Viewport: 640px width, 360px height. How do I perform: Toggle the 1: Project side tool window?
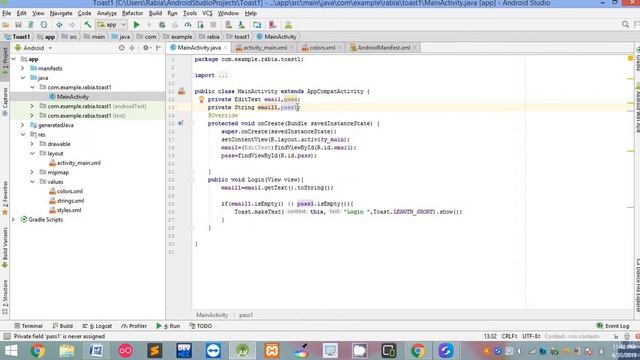coord(5,61)
